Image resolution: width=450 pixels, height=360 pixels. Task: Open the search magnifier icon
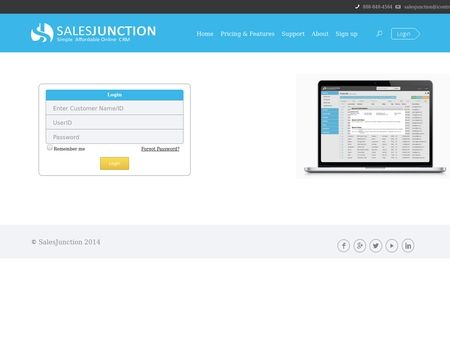[379, 34]
